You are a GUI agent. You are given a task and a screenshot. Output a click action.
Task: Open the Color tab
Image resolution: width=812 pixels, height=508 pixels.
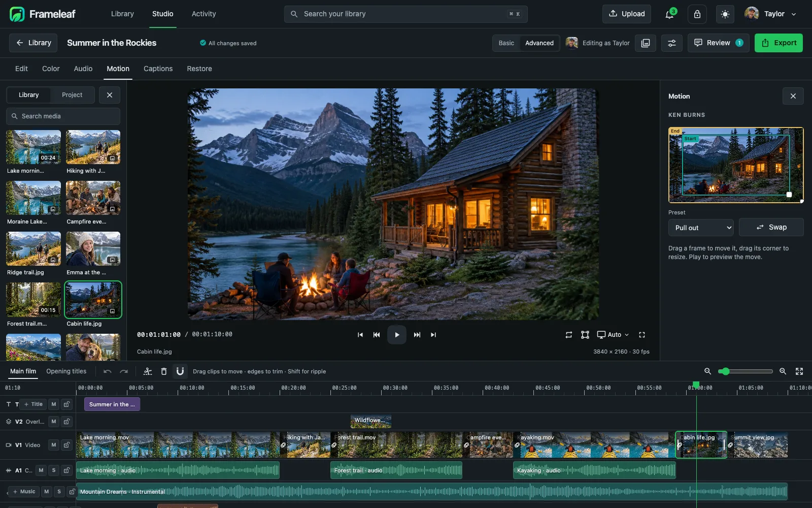tap(51, 69)
